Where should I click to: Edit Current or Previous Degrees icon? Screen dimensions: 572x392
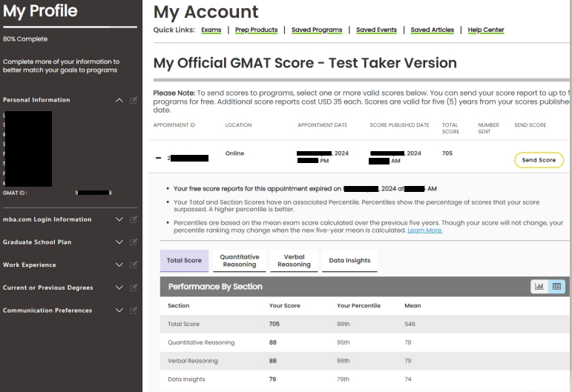134,288
